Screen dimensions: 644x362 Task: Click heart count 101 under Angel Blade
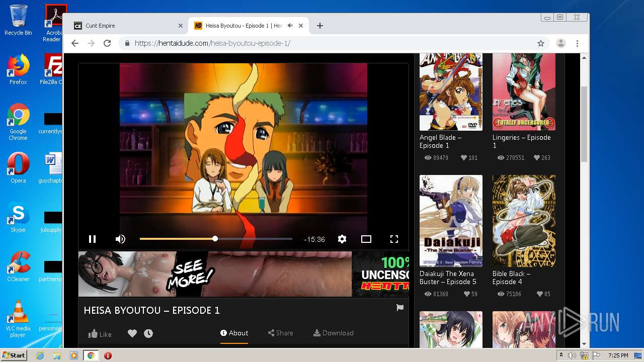(469, 158)
